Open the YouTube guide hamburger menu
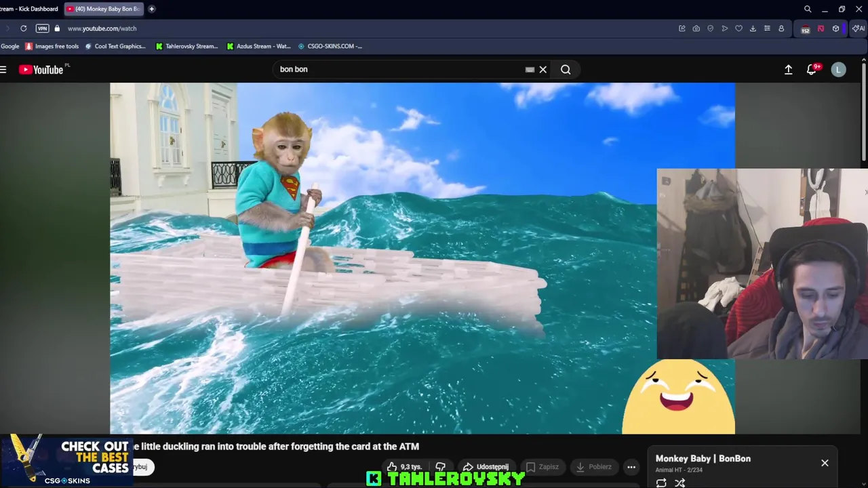The height and width of the screenshot is (488, 868). (x=3, y=69)
